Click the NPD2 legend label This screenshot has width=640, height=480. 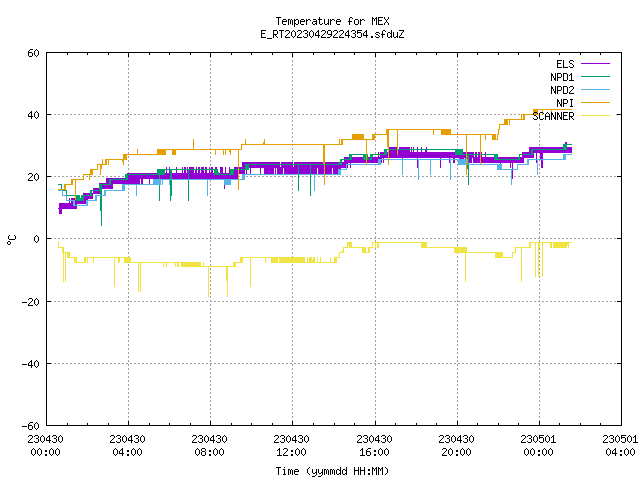pyautogui.click(x=562, y=90)
